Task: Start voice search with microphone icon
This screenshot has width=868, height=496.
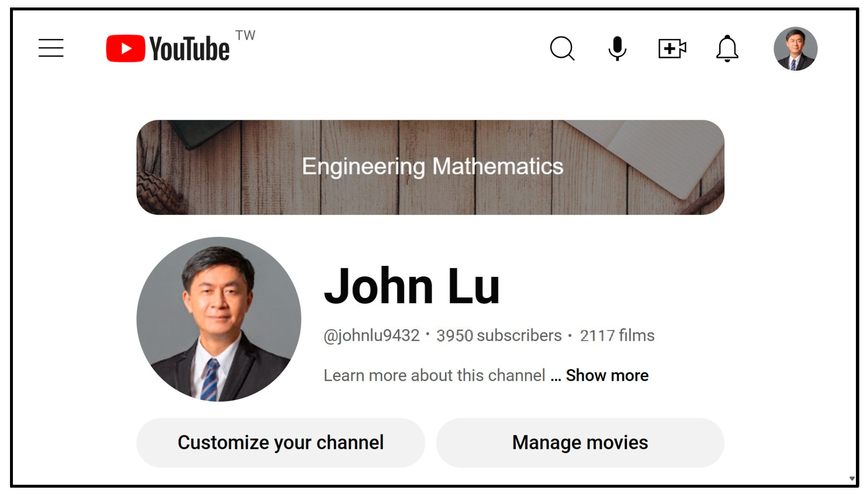Action: click(x=617, y=48)
